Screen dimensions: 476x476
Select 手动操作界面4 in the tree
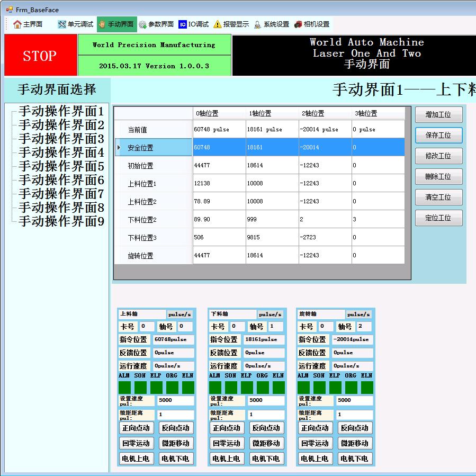coord(61,152)
